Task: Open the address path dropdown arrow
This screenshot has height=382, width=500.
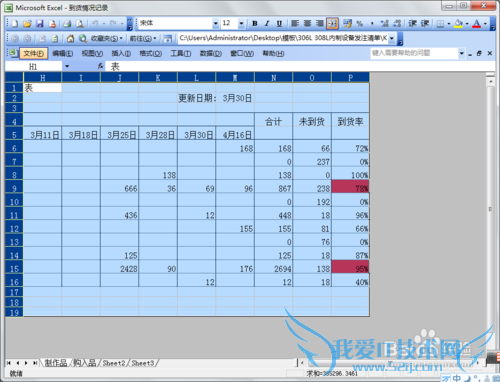Action: 392,38
